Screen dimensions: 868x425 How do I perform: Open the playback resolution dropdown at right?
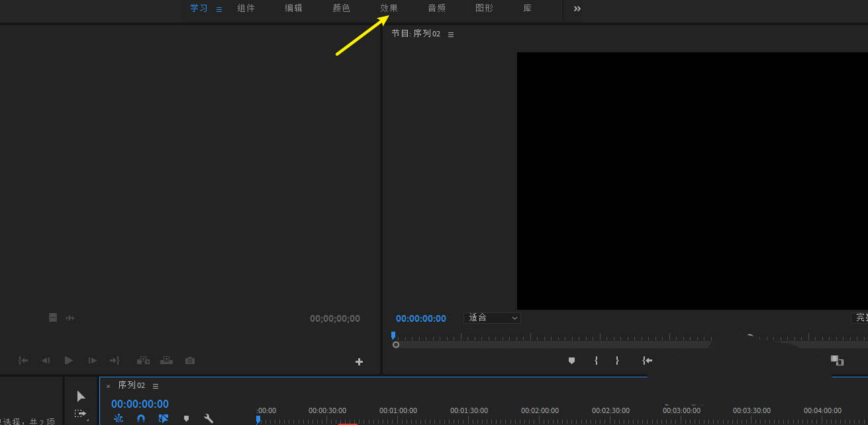(859, 318)
